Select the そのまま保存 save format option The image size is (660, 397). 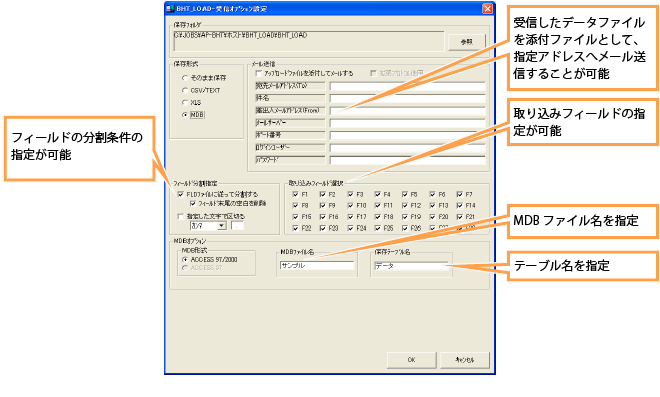pyautogui.click(x=185, y=78)
